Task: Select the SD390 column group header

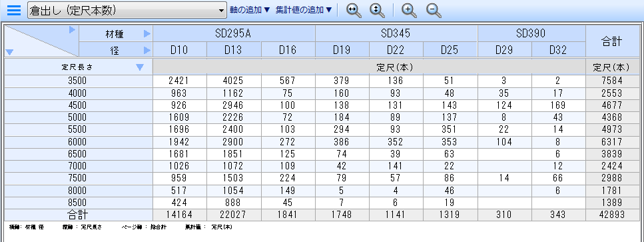Action: pyautogui.click(x=531, y=33)
